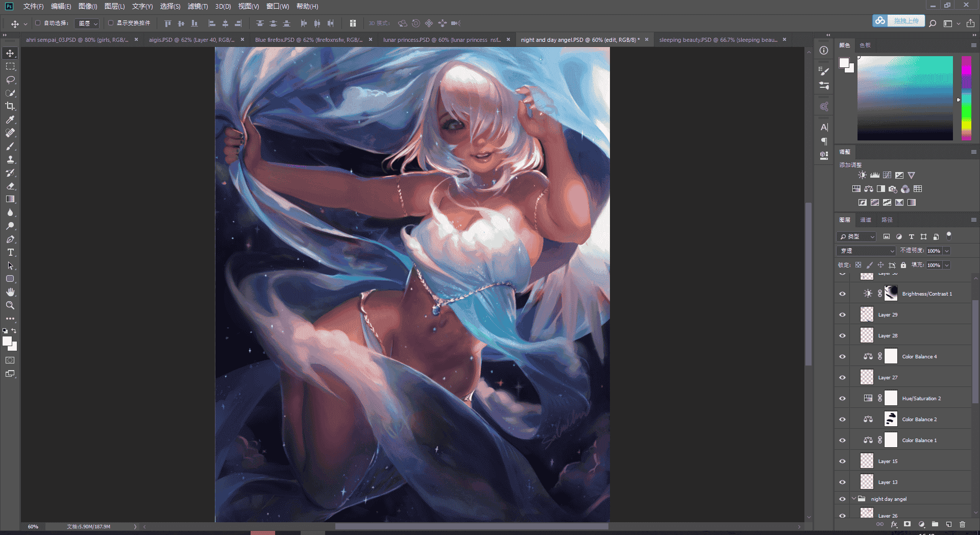Switch to the lunar princess.PSD tab
980x535 pixels.
pyautogui.click(x=442, y=40)
